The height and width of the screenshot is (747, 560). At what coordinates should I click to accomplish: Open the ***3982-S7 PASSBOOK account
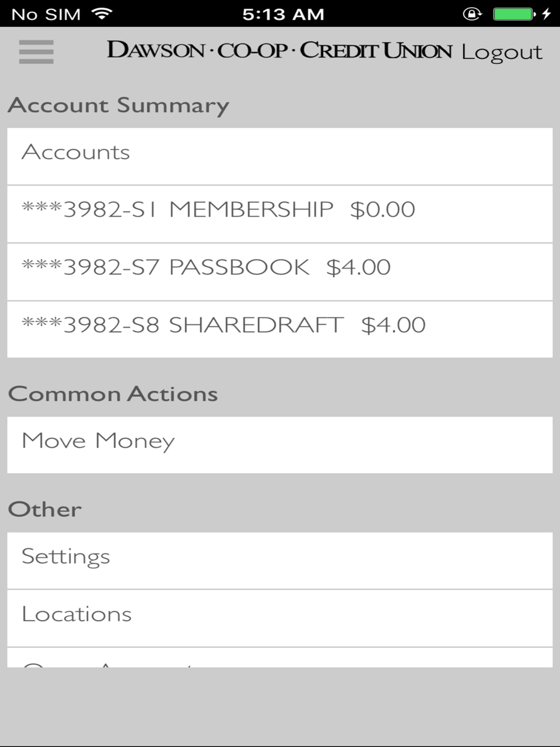[280, 272]
